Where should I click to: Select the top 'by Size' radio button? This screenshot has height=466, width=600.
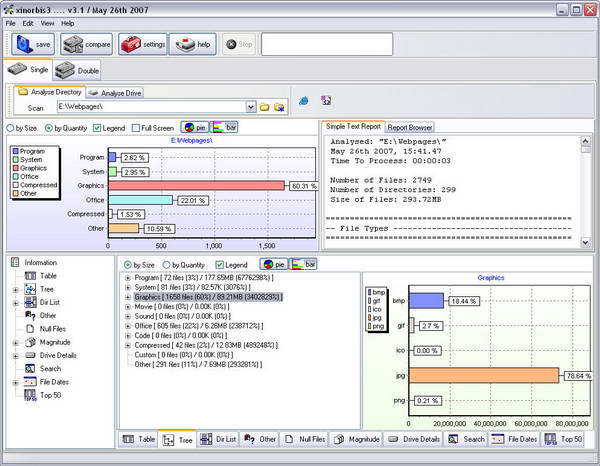[11, 128]
